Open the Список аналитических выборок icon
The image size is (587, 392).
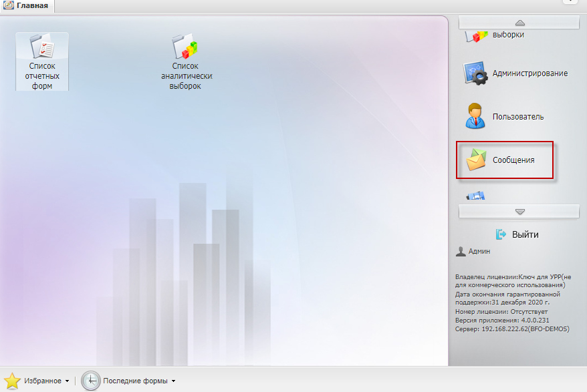coord(185,47)
